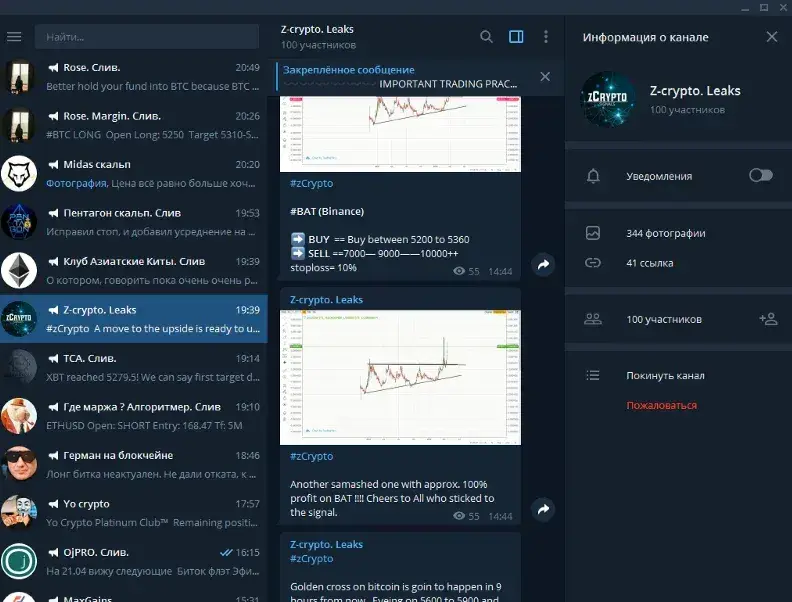
Task: Search within the Z-crypto. Leaks chat
Action: click(486, 36)
